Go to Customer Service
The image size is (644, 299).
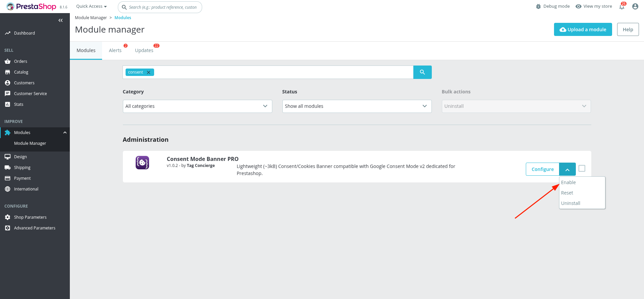point(31,93)
